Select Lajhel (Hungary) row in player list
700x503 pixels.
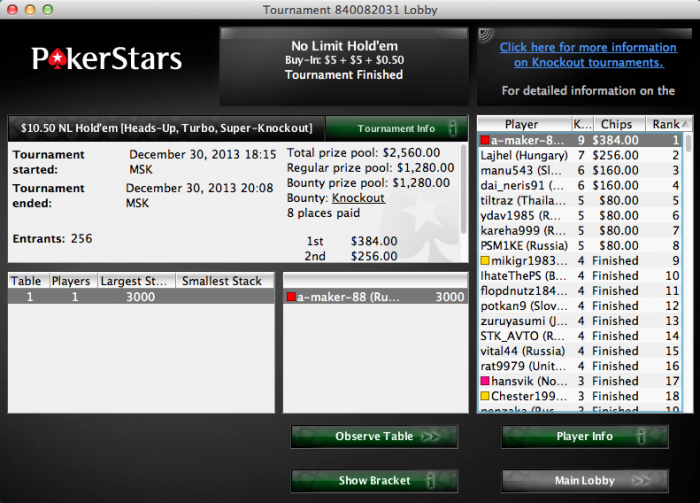(580, 155)
